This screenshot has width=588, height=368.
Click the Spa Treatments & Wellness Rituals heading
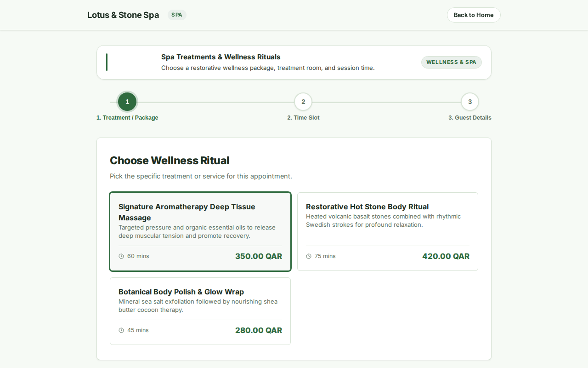tap(221, 57)
